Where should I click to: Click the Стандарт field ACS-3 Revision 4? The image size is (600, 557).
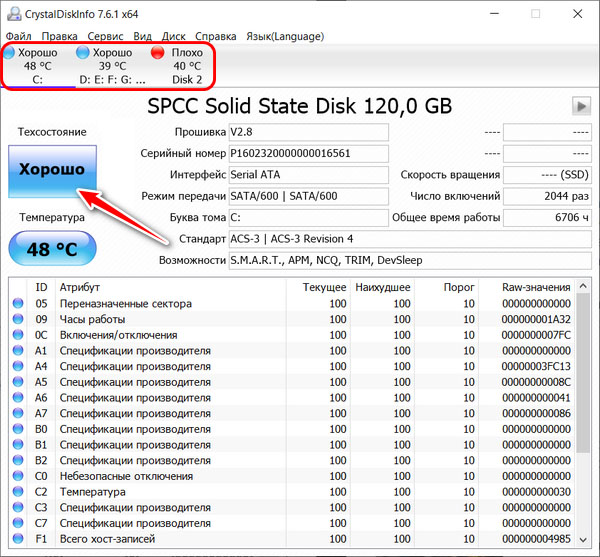410,239
